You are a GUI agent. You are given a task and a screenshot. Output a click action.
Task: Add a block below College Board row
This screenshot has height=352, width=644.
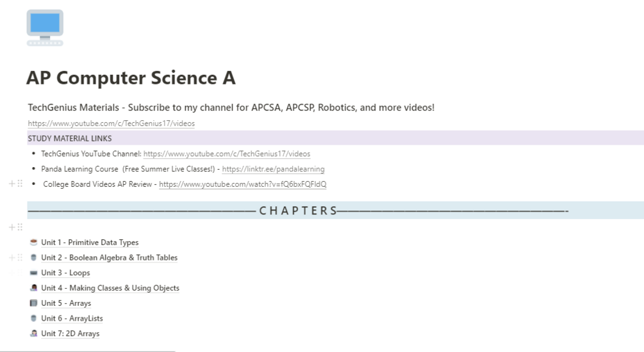[12, 184]
